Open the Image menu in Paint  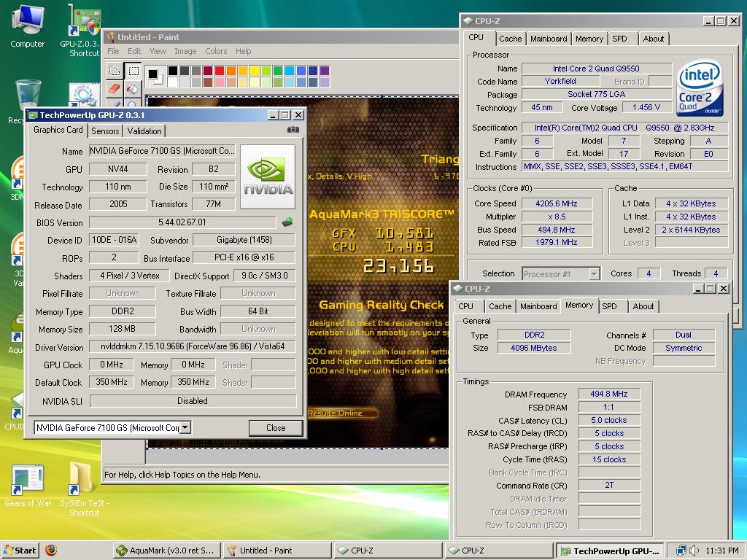[x=185, y=51]
